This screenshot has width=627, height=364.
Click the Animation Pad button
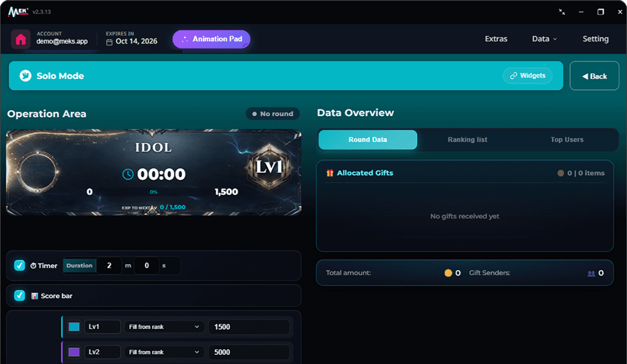(211, 40)
